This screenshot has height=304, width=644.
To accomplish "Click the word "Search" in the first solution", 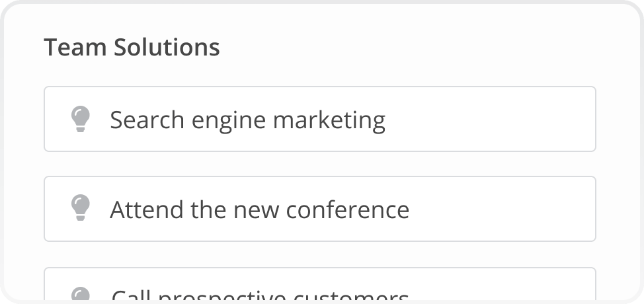I will [147, 120].
